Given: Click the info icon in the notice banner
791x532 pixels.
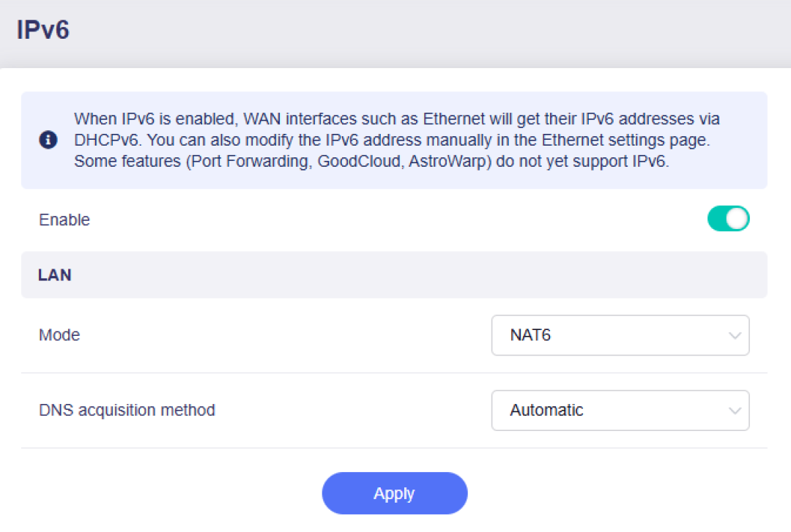Looking at the screenshot, I should [x=48, y=140].
